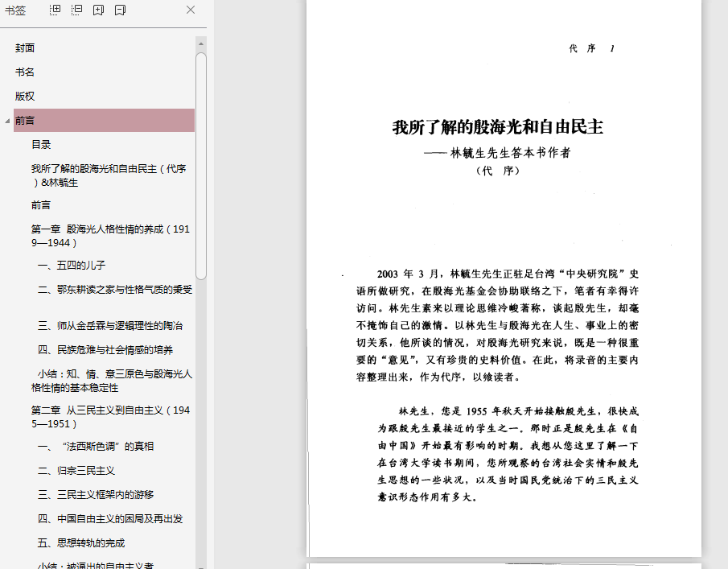Click the subtitle 林毓生先生答本书作者

point(510,152)
